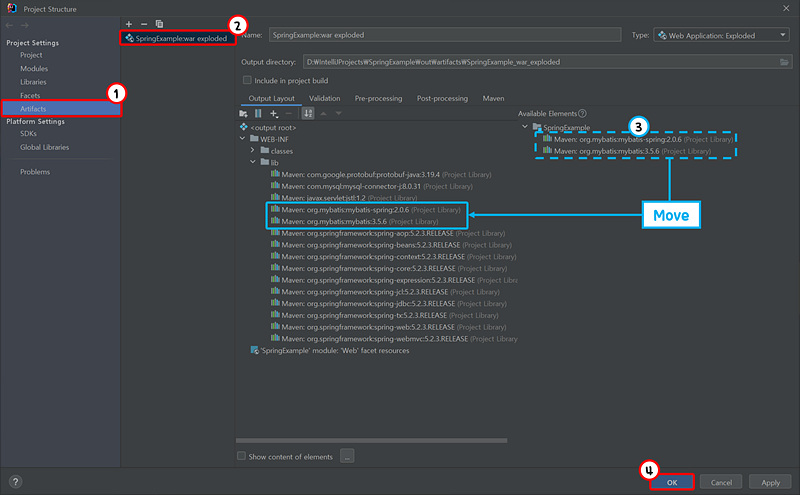
Task: Enable Include in project build
Action: tap(247, 80)
